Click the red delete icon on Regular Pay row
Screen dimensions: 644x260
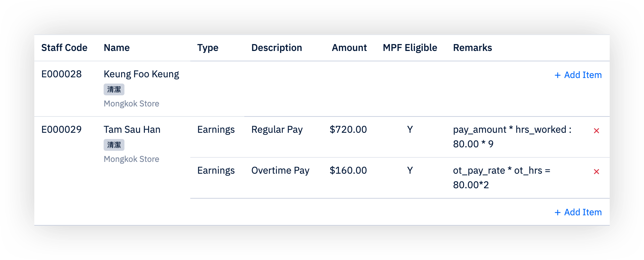[x=597, y=131]
